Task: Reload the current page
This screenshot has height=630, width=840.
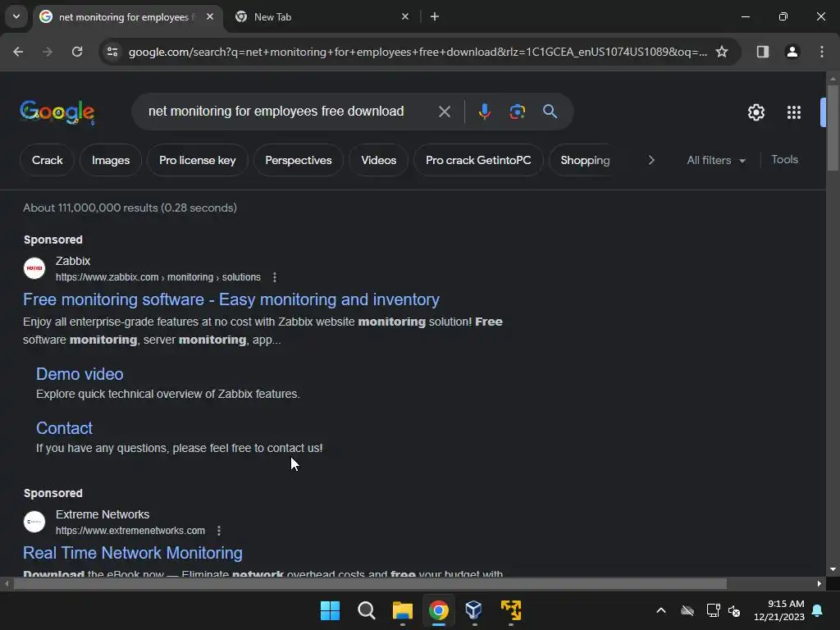Action: [77, 52]
